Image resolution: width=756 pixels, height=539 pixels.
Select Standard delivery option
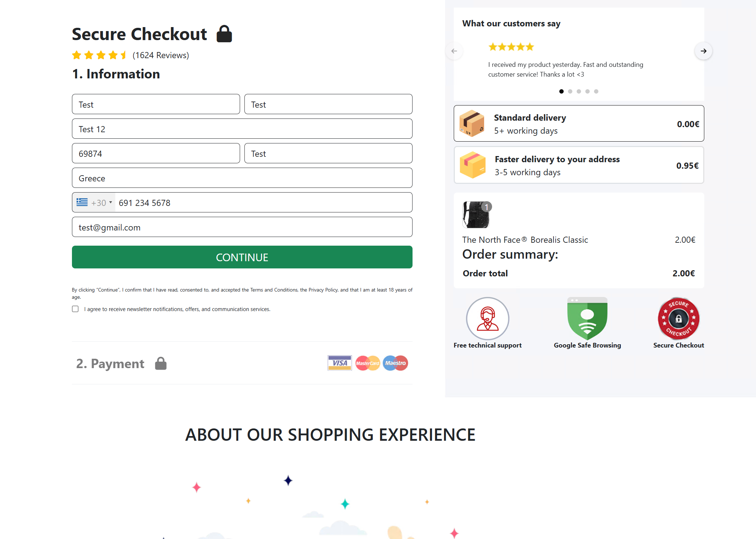click(578, 124)
